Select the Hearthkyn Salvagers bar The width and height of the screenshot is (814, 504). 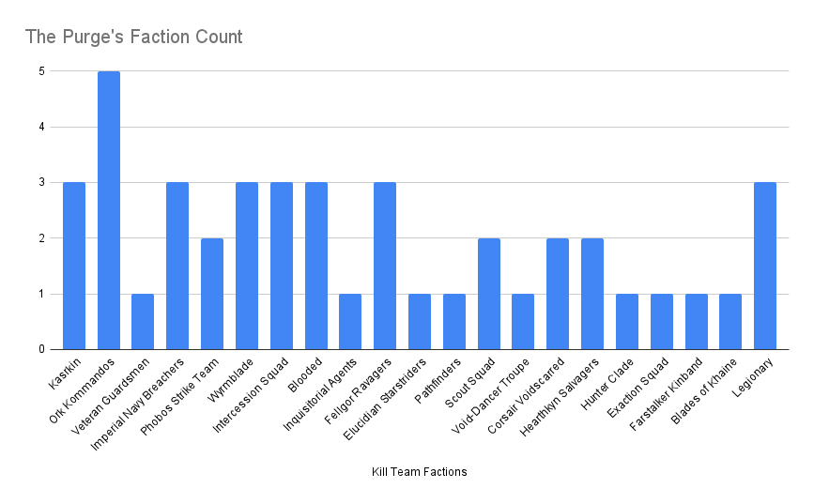pyautogui.click(x=592, y=294)
